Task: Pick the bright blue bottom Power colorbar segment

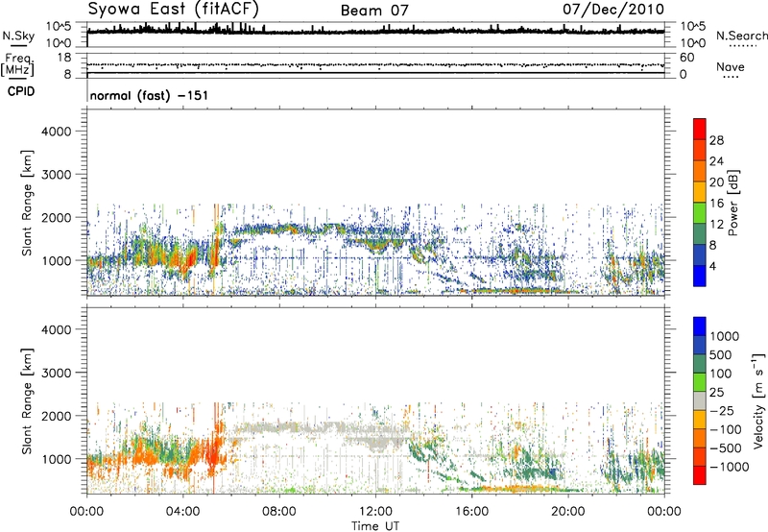Action: point(700,277)
